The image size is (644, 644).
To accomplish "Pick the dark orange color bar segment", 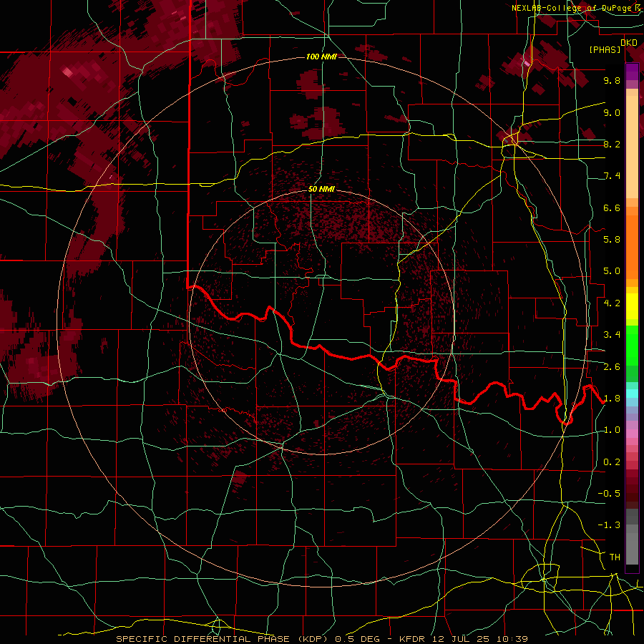I will pyautogui.click(x=632, y=246).
